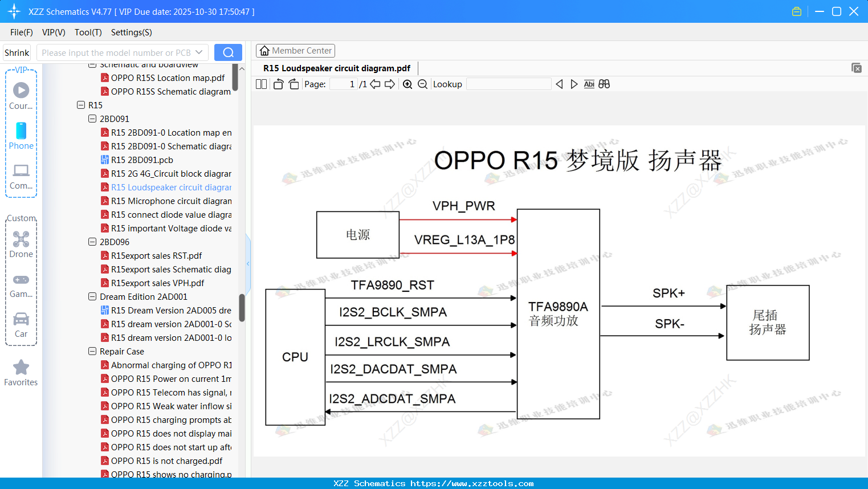The height and width of the screenshot is (489, 868).
Task: Open R15 2G 4G_Circuit block diagram
Action: click(x=166, y=174)
